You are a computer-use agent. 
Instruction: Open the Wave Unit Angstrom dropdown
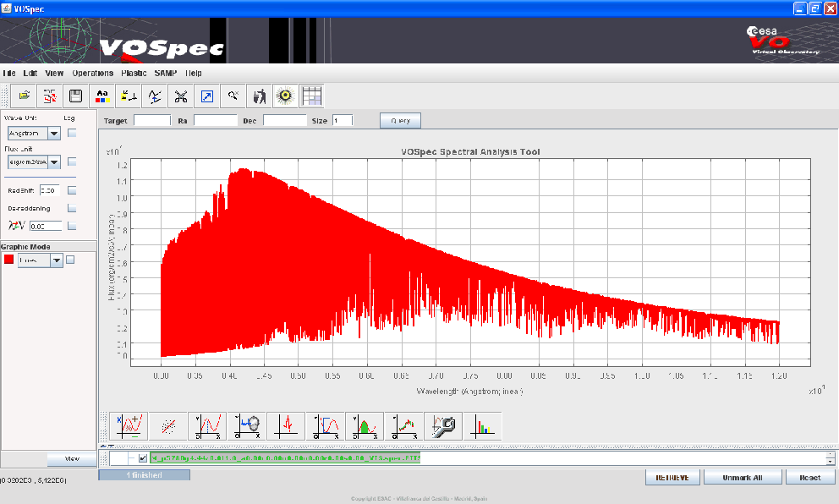click(54, 133)
